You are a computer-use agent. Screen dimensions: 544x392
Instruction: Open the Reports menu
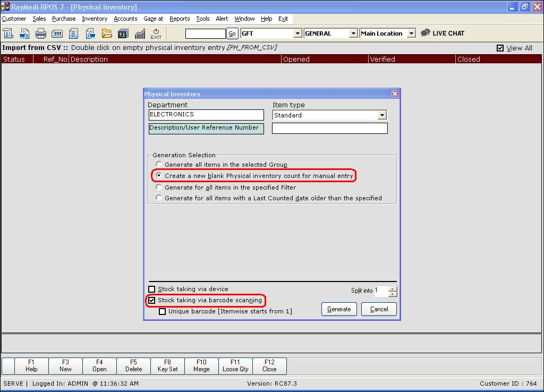(180, 19)
